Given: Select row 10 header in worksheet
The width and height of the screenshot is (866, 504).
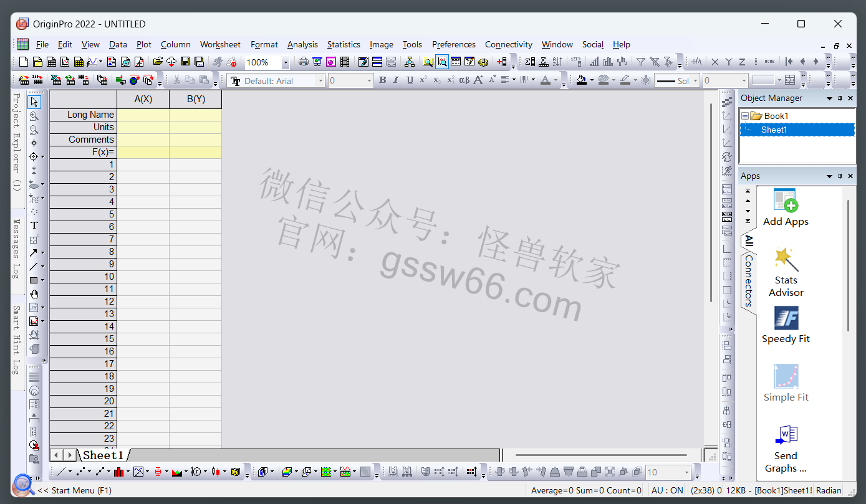Looking at the screenshot, I should pos(83,277).
